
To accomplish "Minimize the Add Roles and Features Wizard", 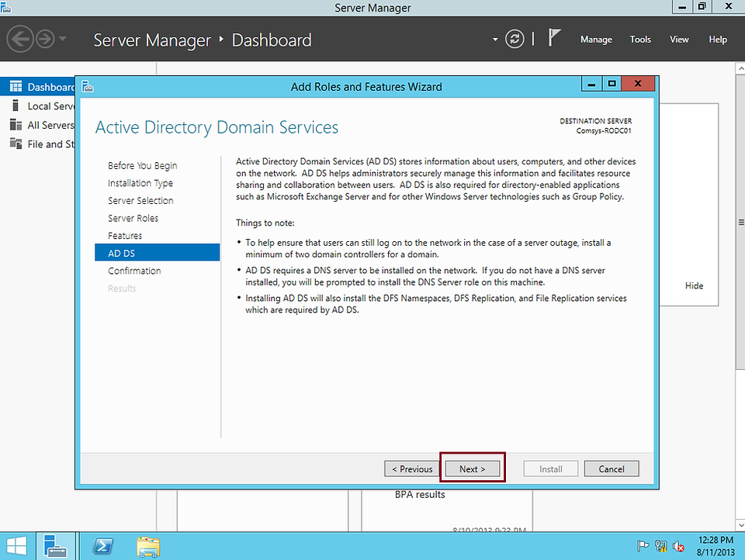I will pyautogui.click(x=591, y=84).
